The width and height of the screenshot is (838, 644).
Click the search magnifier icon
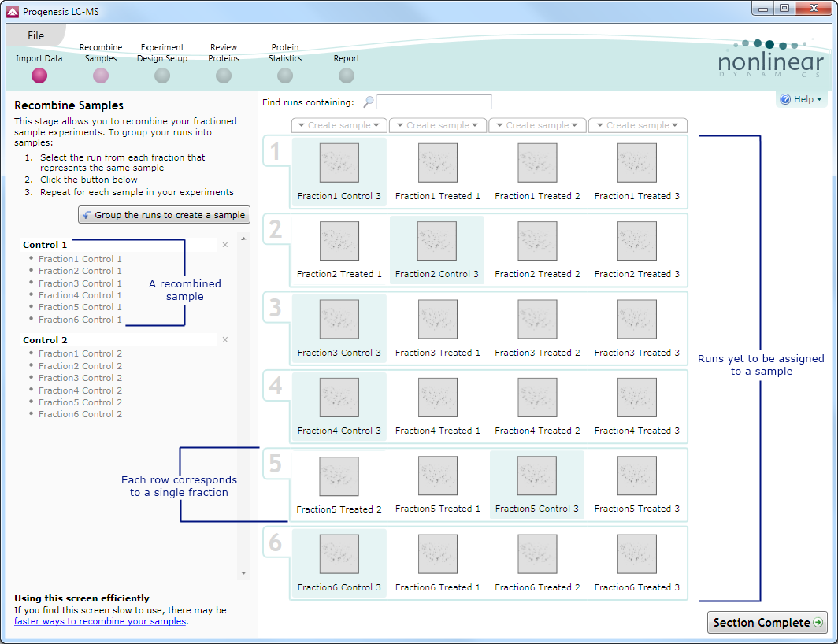(369, 102)
